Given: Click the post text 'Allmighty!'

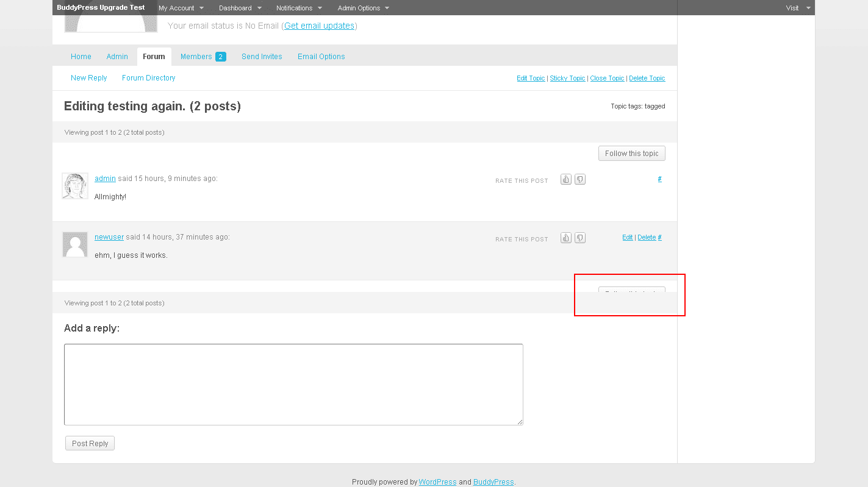Looking at the screenshot, I should [110, 197].
